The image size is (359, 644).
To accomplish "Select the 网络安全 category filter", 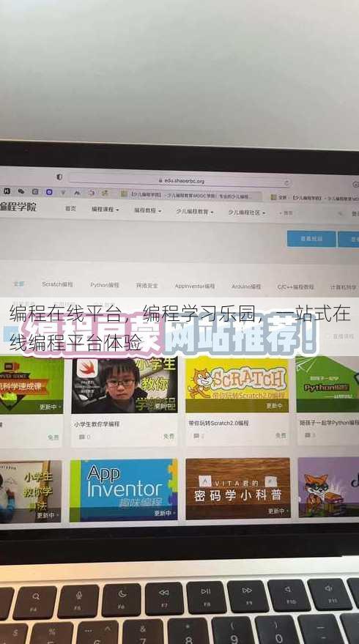I will tap(147, 286).
